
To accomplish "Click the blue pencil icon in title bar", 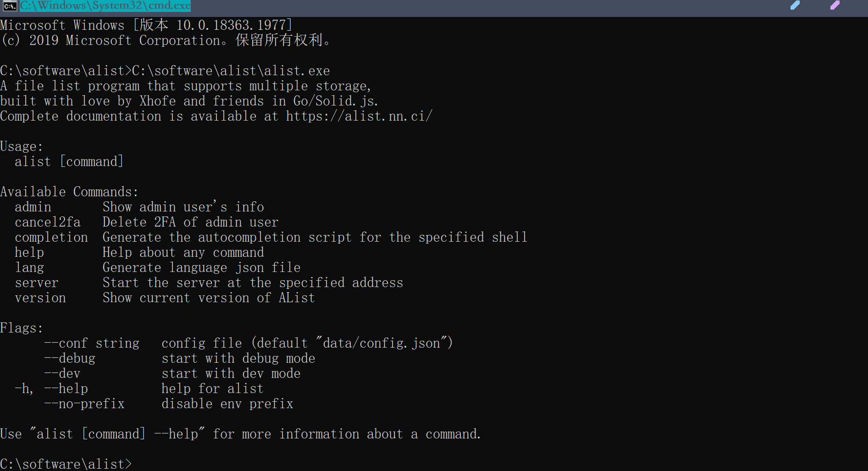I will (795, 6).
